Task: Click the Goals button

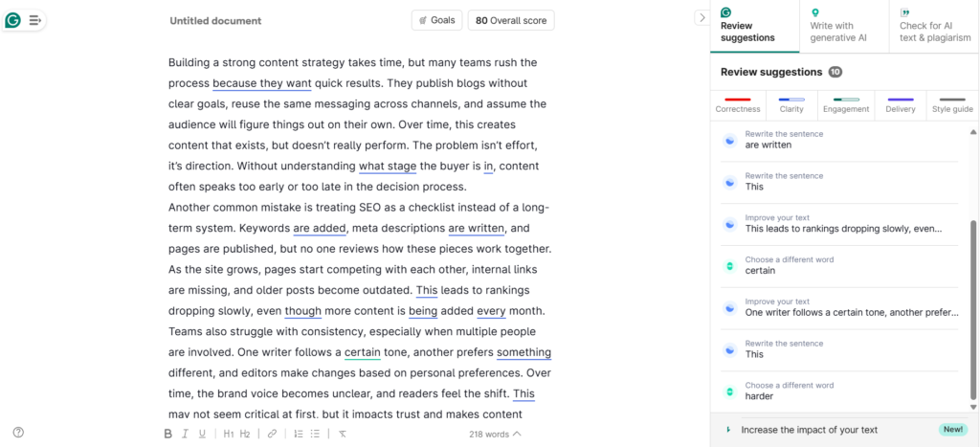Action: click(436, 20)
